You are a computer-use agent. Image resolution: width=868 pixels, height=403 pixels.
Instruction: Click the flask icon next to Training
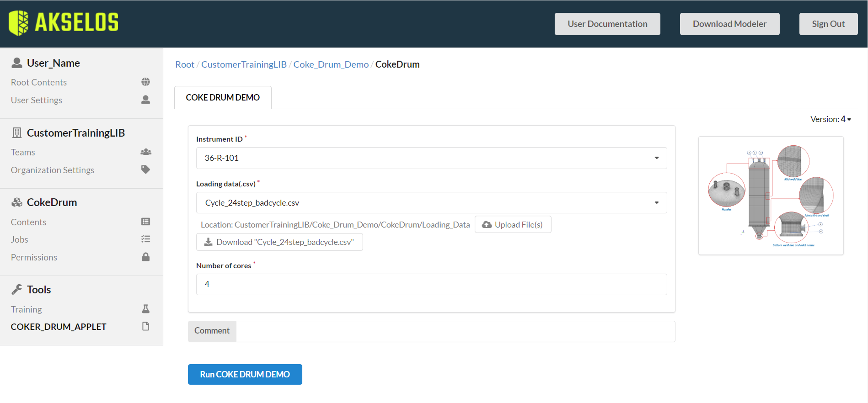point(146,309)
